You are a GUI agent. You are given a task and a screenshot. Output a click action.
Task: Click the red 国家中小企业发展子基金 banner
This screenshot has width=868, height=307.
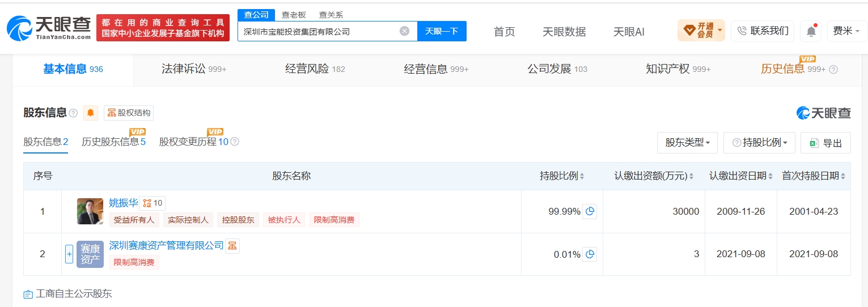click(x=163, y=28)
